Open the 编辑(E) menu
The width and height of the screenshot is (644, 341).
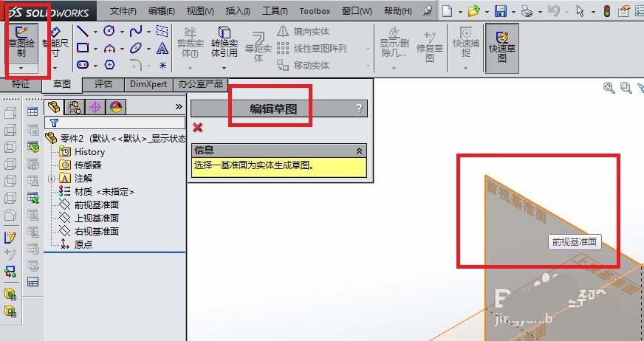click(x=162, y=11)
